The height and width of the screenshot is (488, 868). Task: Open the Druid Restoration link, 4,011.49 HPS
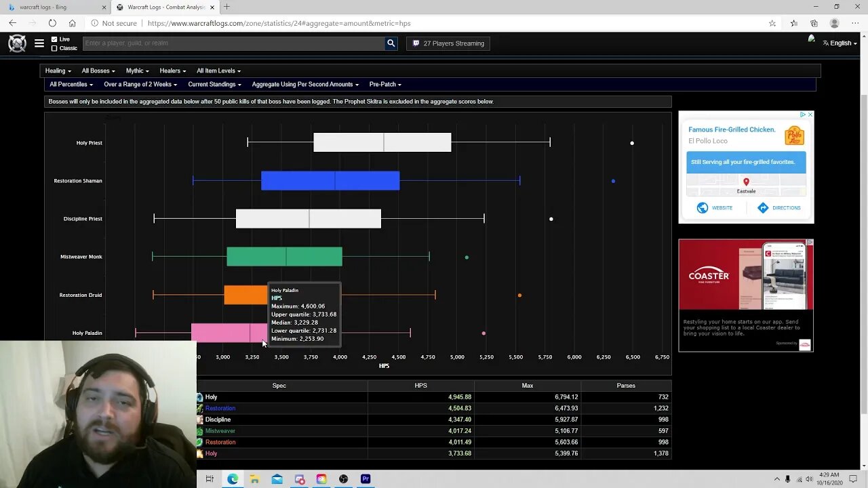point(220,443)
